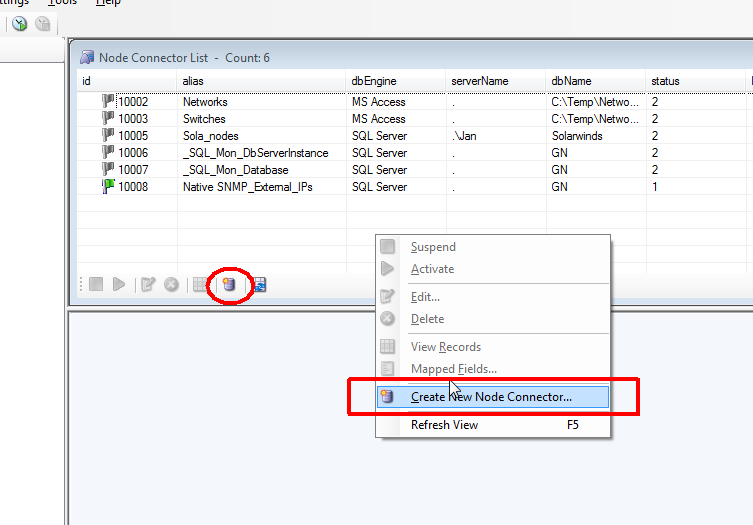Viewport: 753px width, 525px height.
Task: Click the green globe icon in top toolbar
Action: 19,23
